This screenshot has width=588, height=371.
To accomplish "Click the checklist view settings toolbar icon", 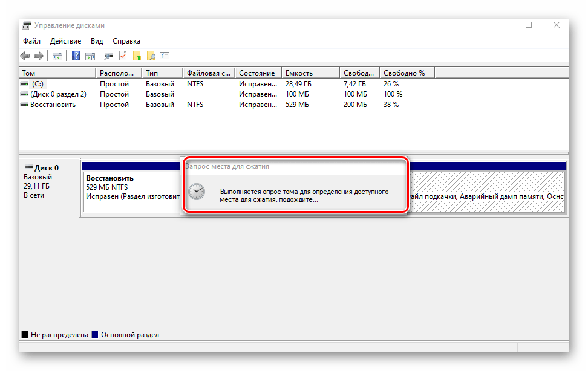I will [x=165, y=56].
